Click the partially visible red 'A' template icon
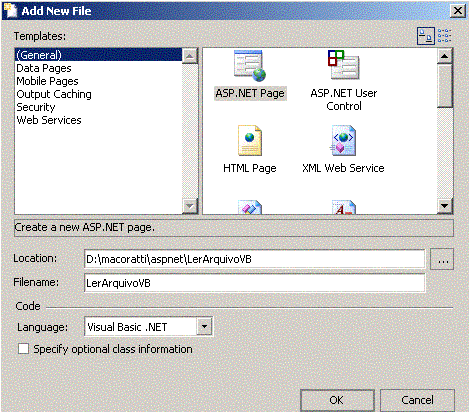The width and height of the screenshot is (469, 412). click(x=344, y=207)
